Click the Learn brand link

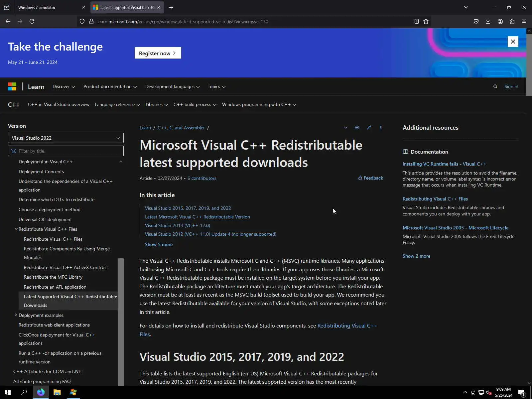tap(36, 87)
